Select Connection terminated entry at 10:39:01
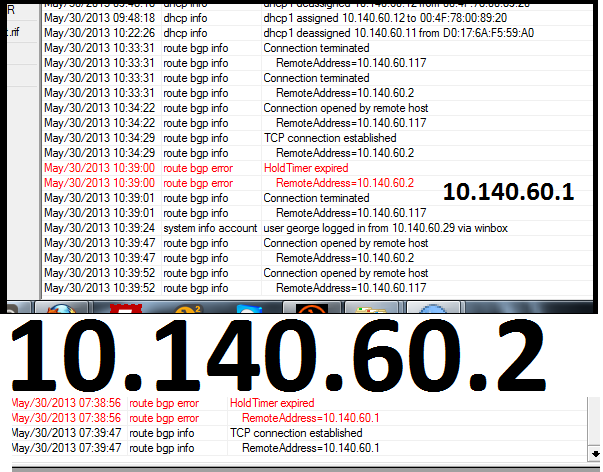The width and height of the screenshot is (603, 472). (x=316, y=198)
